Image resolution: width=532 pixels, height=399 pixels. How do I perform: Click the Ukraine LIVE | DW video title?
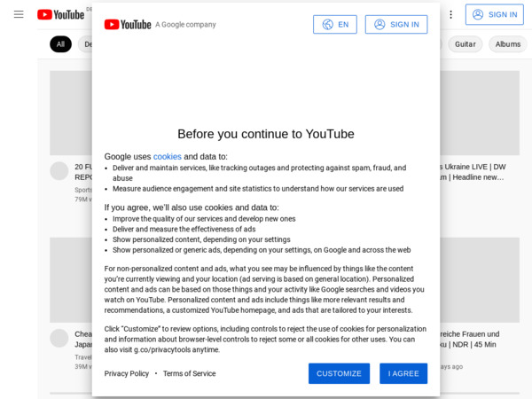[473, 172]
